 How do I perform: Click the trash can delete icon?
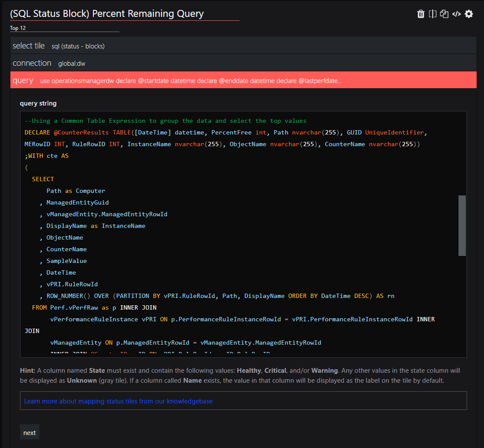coord(420,14)
